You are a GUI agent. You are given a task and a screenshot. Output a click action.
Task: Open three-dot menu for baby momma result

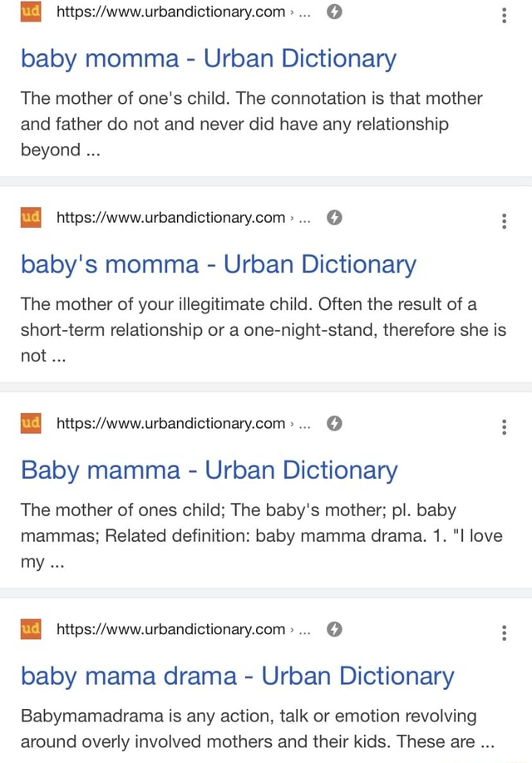[505, 16]
